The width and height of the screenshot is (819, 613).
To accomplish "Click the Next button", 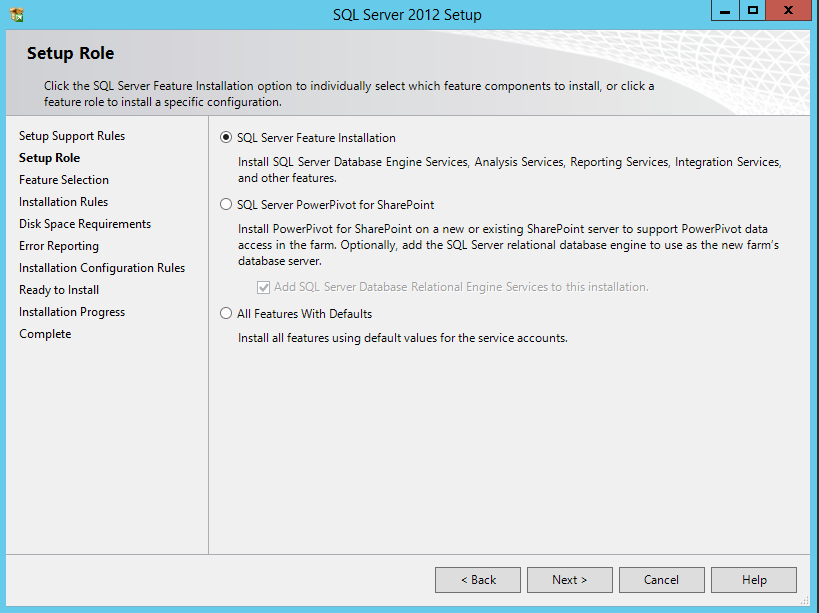I will click(569, 580).
